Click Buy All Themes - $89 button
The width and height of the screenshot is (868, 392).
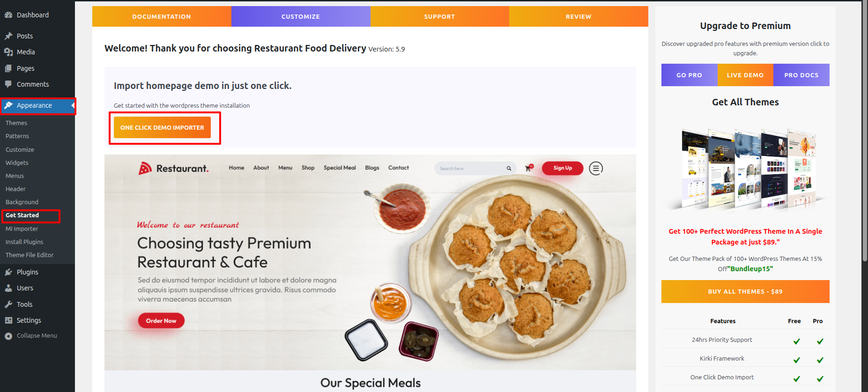point(745,291)
